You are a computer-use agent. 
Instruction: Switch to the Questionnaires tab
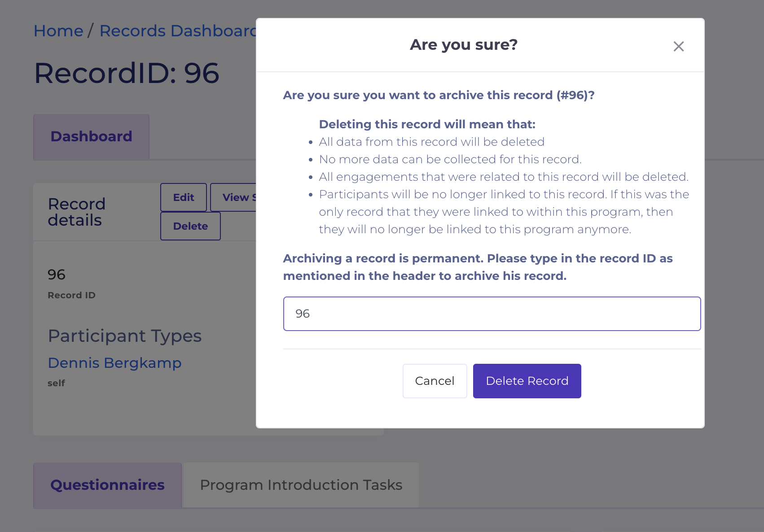coord(107,484)
